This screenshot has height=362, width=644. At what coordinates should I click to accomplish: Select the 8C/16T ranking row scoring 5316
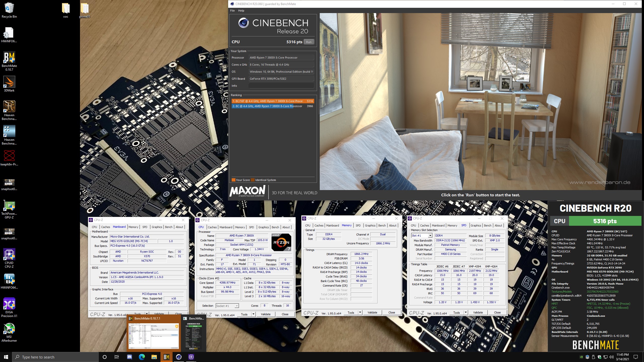pyautogui.click(x=273, y=101)
